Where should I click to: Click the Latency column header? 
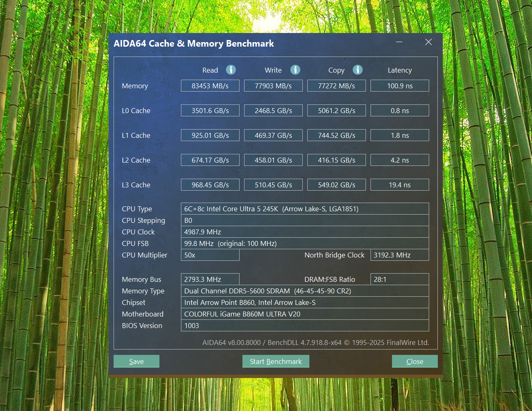point(400,71)
